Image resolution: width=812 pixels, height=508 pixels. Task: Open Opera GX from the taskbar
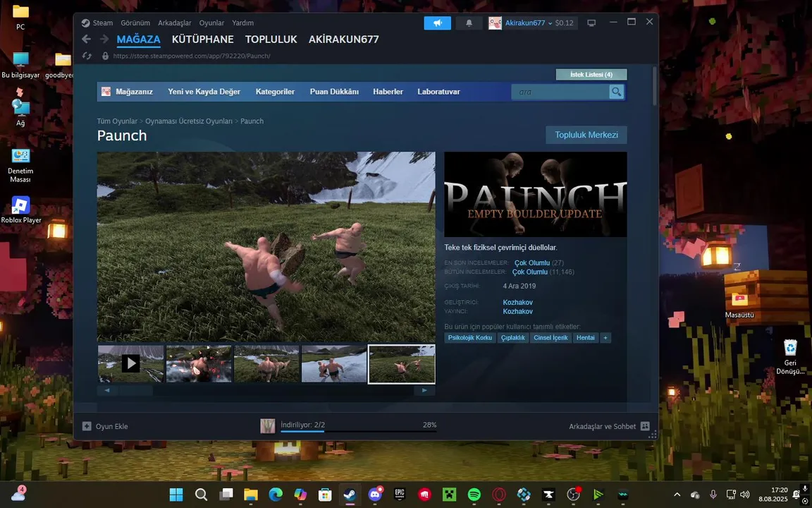pos(499,495)
